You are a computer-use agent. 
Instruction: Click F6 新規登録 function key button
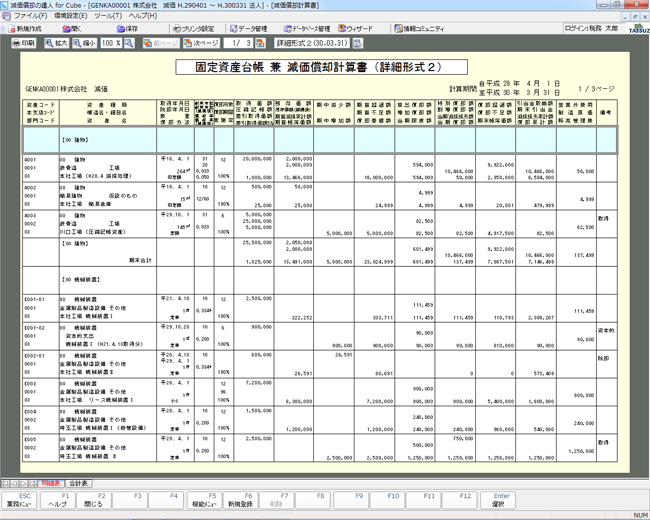point(240,500)
